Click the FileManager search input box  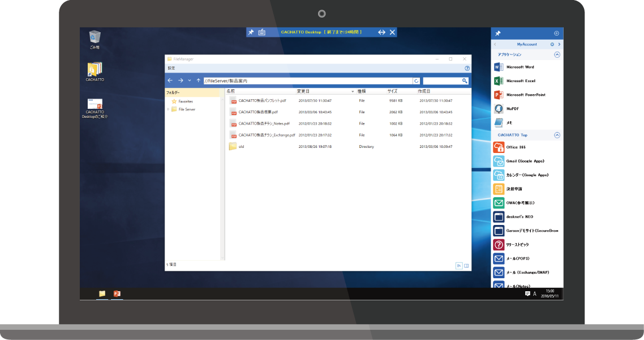click(443, 81)
